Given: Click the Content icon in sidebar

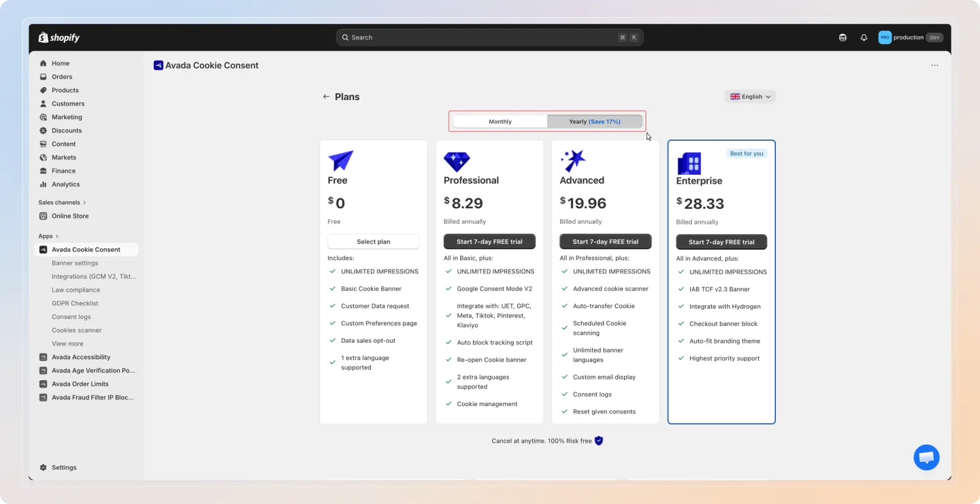Looking at the screenshot, I should tap(44, 144).
